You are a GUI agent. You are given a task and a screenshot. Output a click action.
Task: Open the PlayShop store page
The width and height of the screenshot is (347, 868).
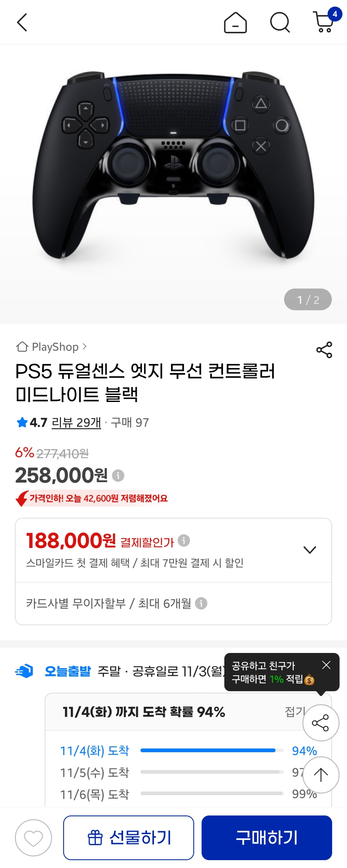point(52,347)
